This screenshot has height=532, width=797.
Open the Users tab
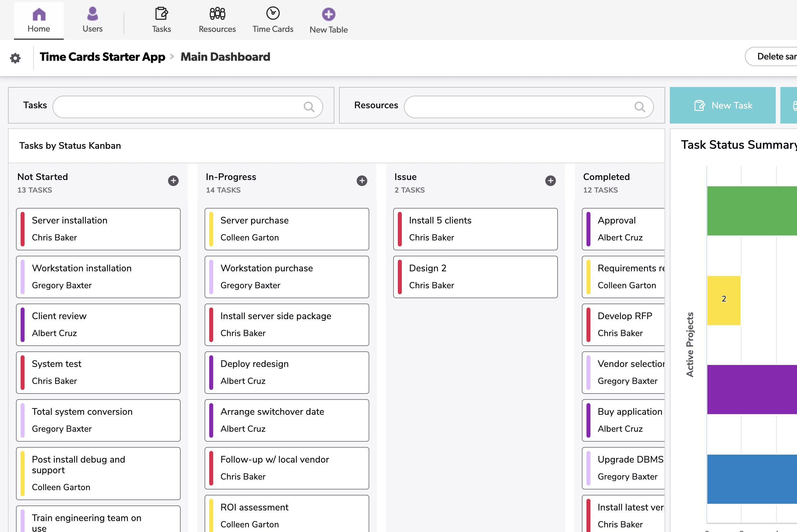tap(92, 20)
